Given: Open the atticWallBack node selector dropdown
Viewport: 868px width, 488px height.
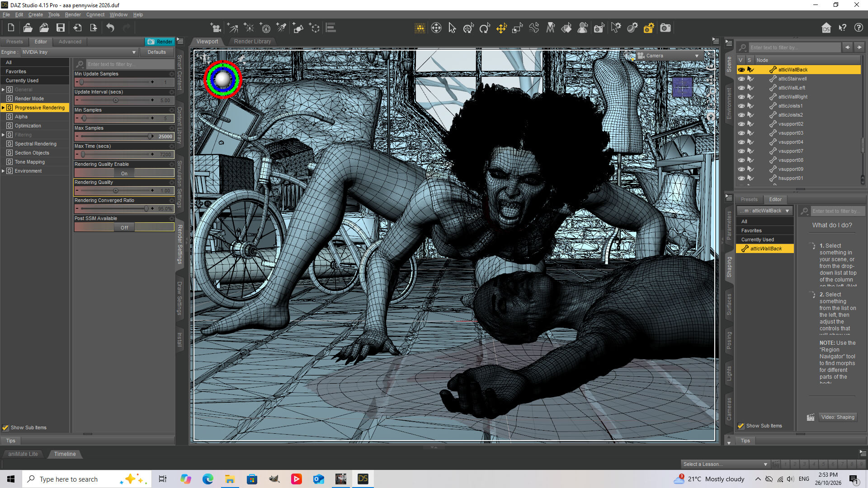Looking at the screenshot, I should tap(765, 211).
